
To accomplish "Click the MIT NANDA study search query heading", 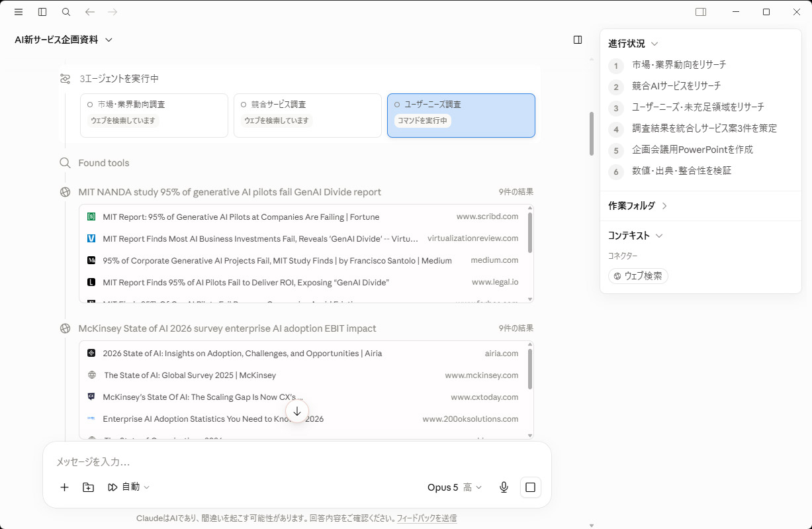I will 230,192.
